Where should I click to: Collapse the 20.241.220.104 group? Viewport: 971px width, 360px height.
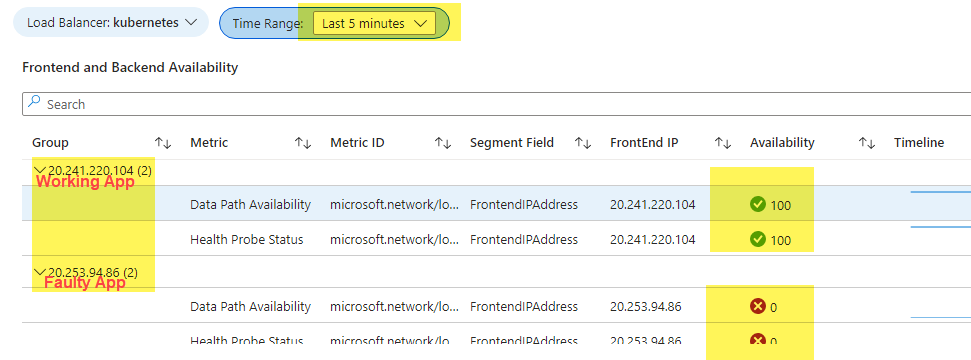click(41, 169)
